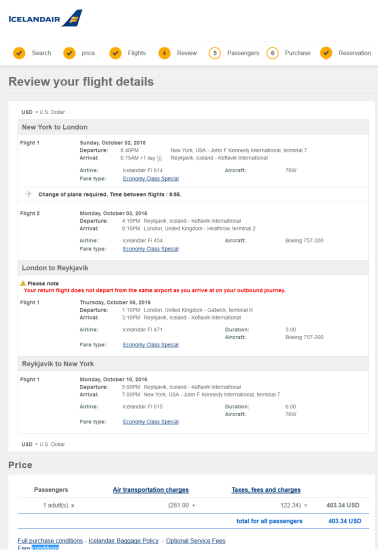Open Economy Class Special link for flight FI 471
Viewport: 378px width, 550px height.
(151, 345)
